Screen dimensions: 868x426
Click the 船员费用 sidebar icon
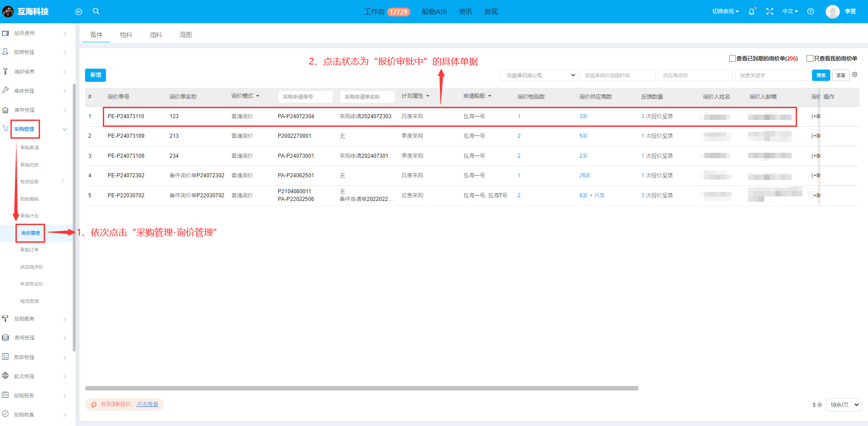coord(5,33)
